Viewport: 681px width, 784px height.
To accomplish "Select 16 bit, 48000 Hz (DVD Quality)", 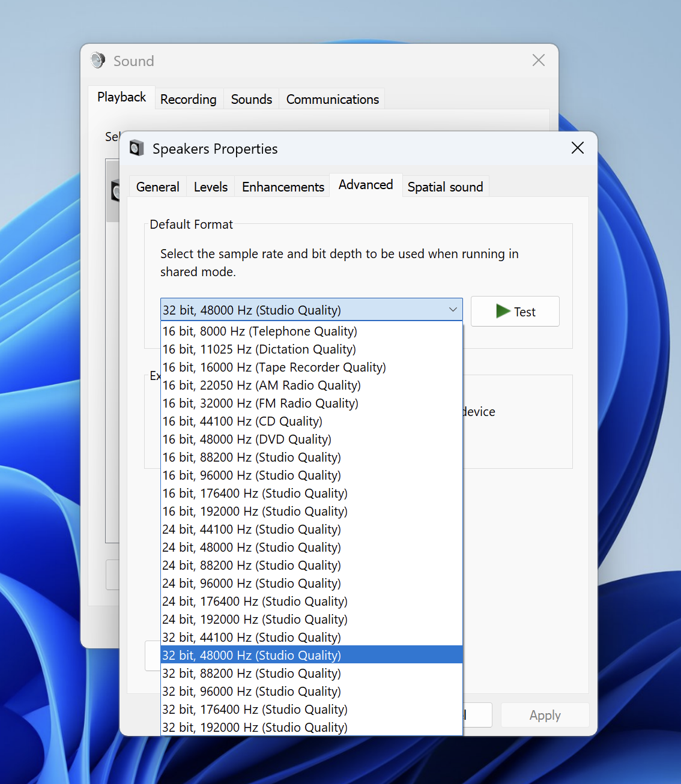I will [x=247, y=439].
